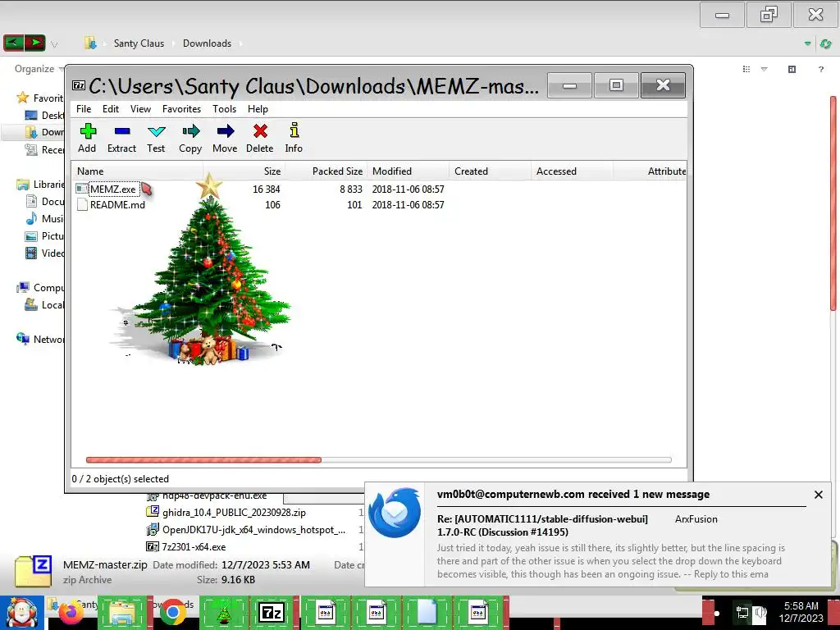Screen dimensions: 840x630
Task: Open Google Chrome from the taskbar
Action: 172,613
